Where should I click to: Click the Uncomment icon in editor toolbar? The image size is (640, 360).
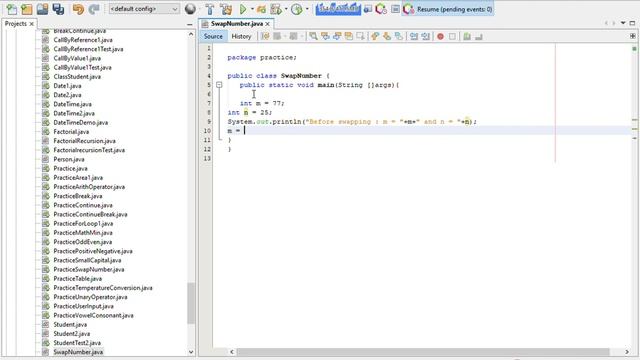click(479, 36)
